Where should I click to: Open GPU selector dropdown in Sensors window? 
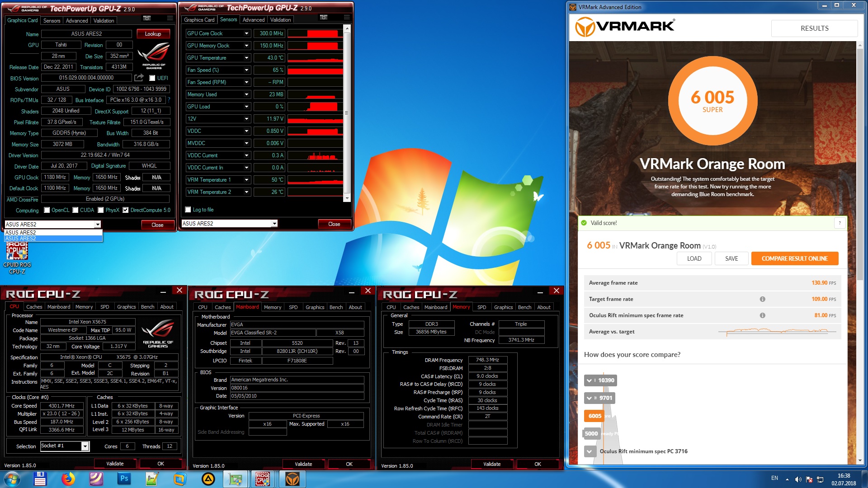point(274,224)
